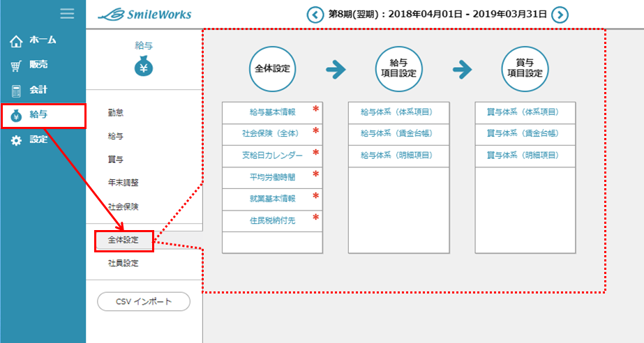This screenshot has width=644, height=343.
Task: Open 住民税納付先 link
Action: click(272, 221)
